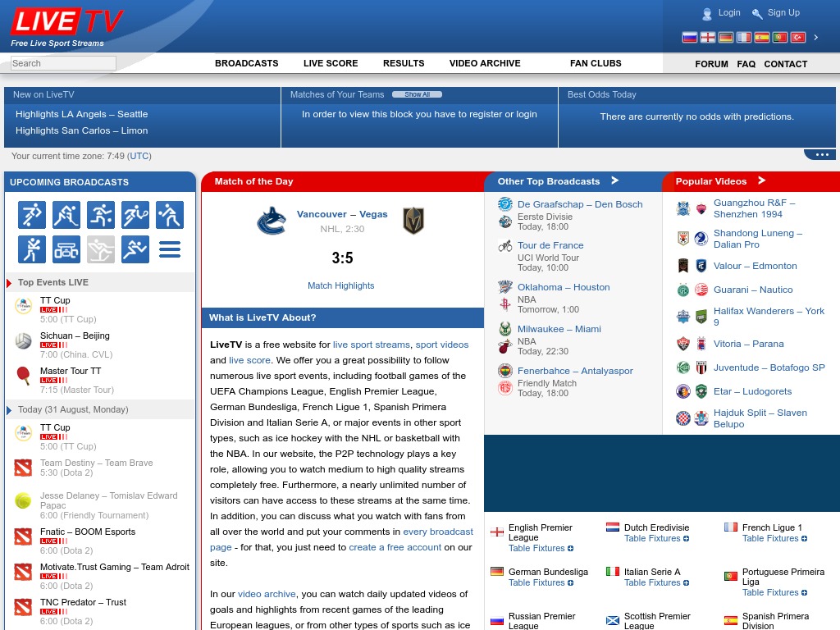Click the Sign Up key icon
The image size is (840, 630).
tap(757, 13)
